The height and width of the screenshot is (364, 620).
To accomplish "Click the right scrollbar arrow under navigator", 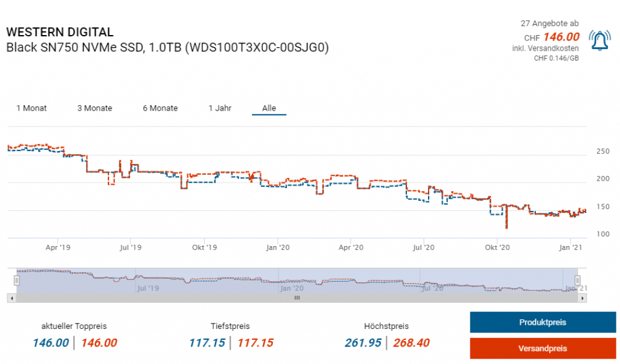I will point(584,297).
